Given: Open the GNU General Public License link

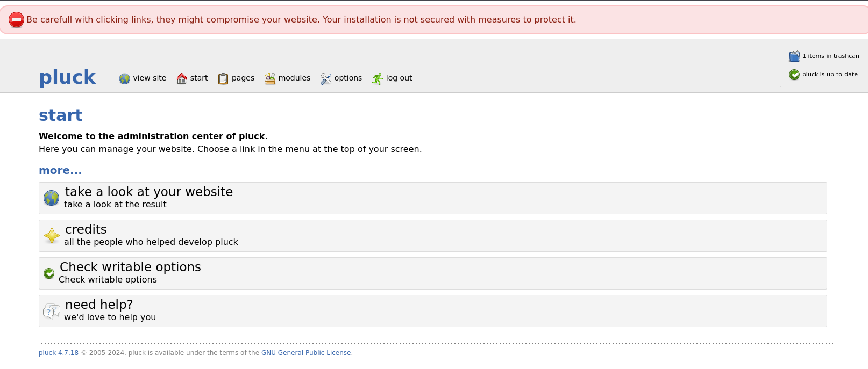Looking at the screenshot, I should pos(306,353).
